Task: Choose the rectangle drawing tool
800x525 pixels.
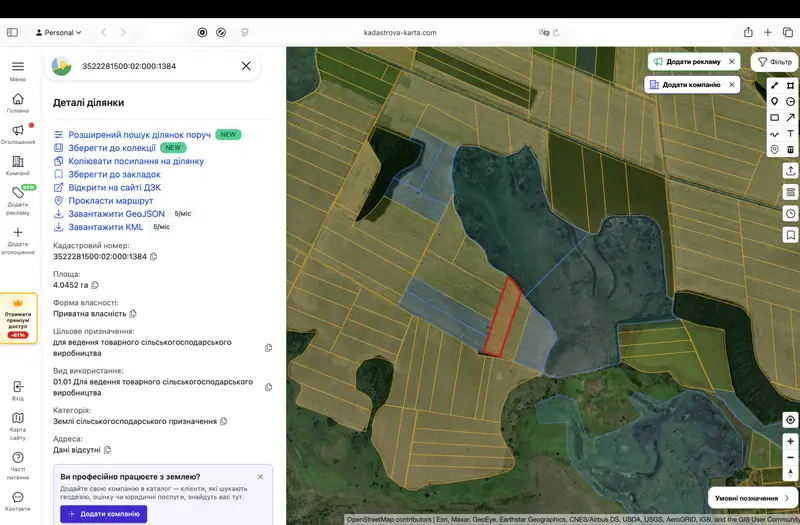Action: click(x=774, y=118)
